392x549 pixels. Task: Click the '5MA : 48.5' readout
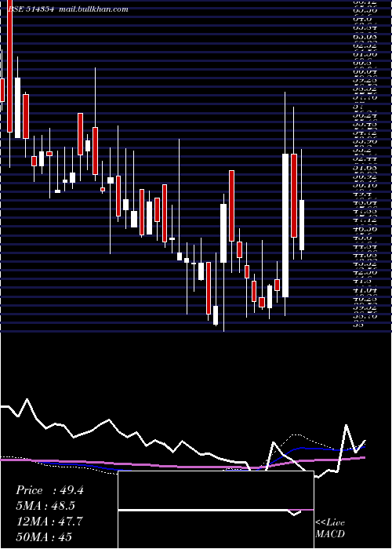(x=45, y=506)
